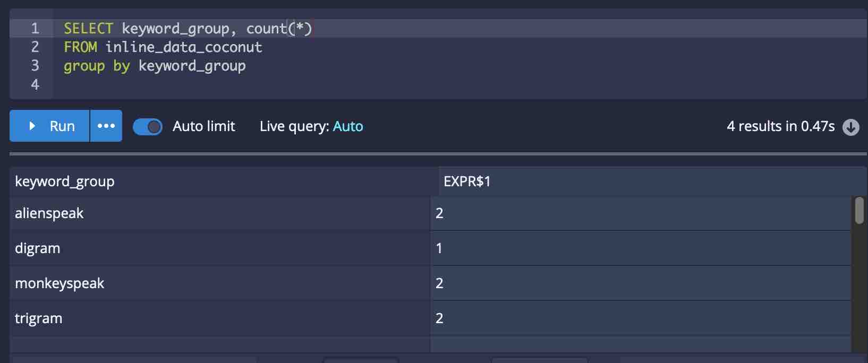Viewport: 868px width, 363px height.
Task: Select the trigram cell
Action: point(39,318)
